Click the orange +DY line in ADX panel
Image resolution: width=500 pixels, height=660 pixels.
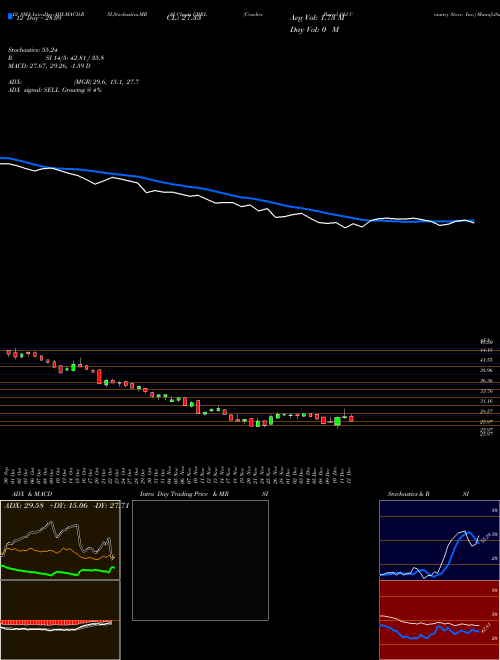coord(57,553)
